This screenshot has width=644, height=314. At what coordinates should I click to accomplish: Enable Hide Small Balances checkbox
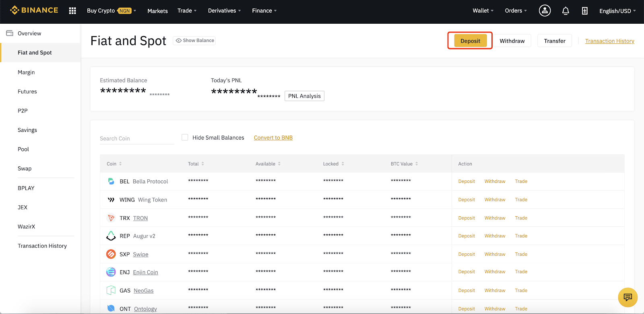tap(185, 138)
